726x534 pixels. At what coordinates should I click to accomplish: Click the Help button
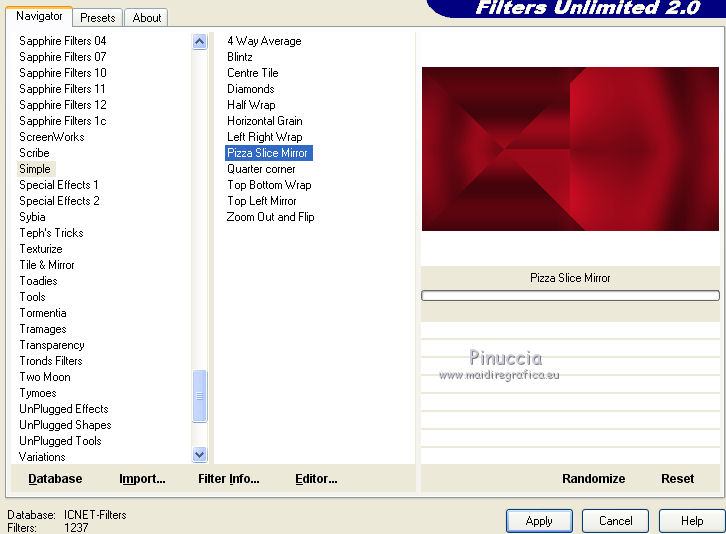coord(692,521)
